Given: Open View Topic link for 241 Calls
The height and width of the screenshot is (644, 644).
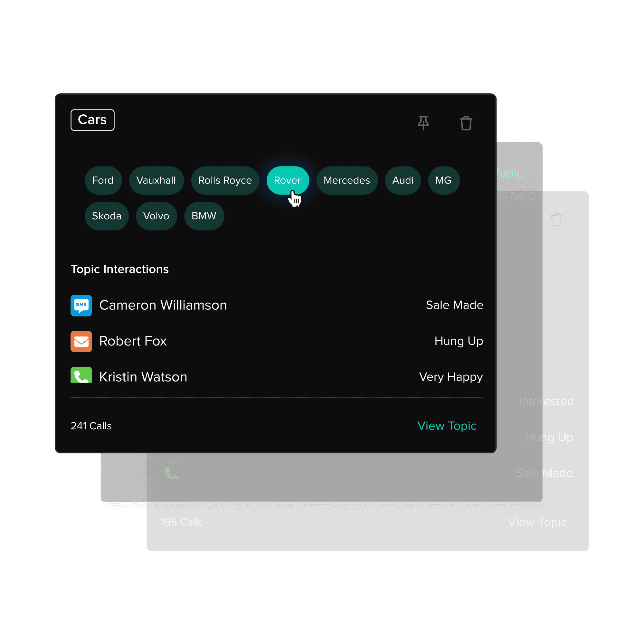Looking at the screenshot, I should 447,426.
